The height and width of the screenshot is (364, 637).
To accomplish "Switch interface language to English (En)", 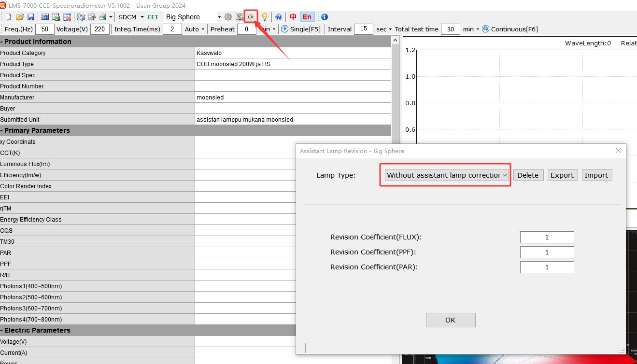I will (307, 17).
